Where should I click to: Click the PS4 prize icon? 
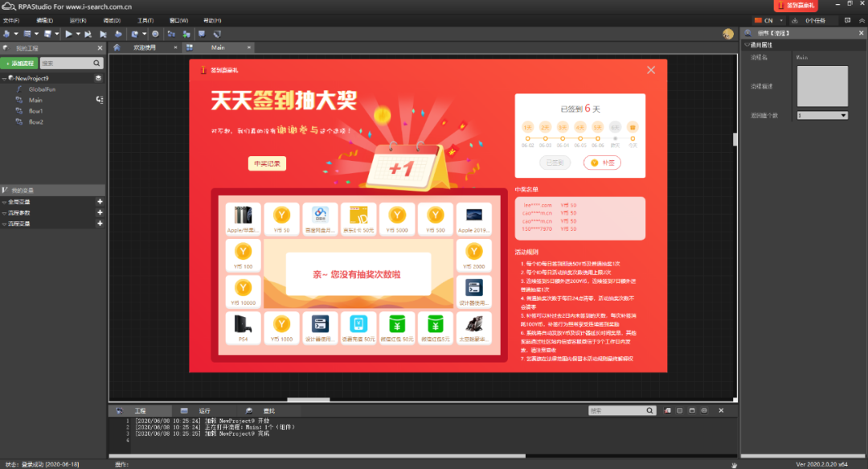coord(243,329)
